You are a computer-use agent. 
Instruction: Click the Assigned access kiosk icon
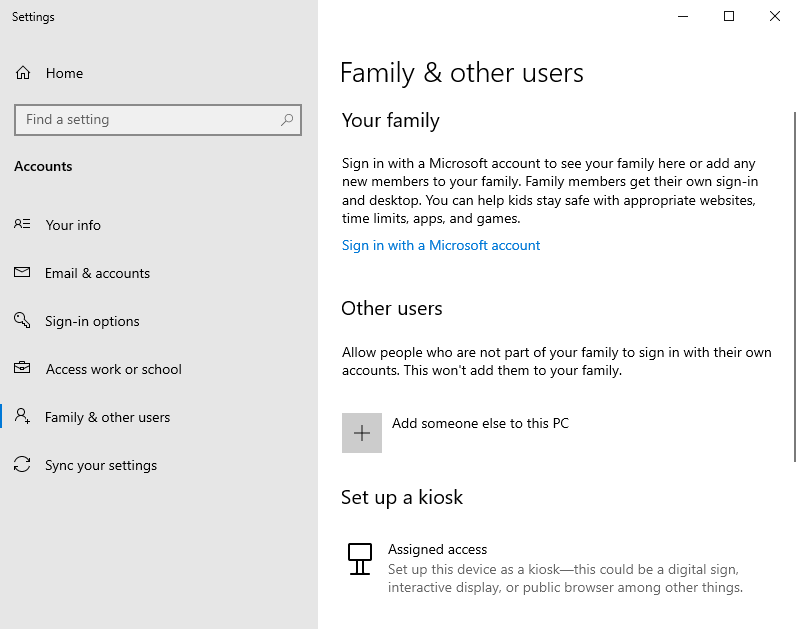359,559
